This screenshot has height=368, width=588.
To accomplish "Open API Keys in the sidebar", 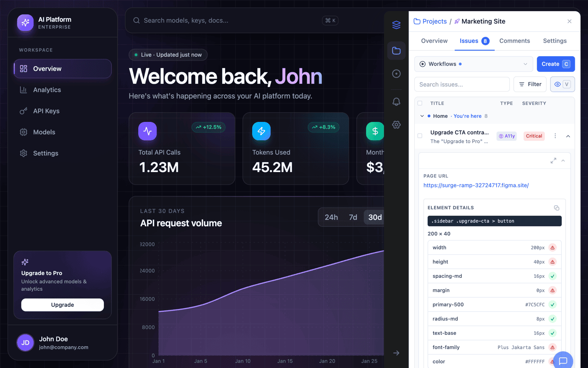I will click(x=62, y=111).
